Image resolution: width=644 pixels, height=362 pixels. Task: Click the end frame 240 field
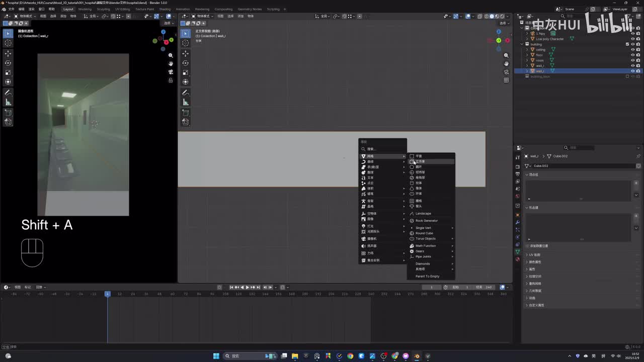485,287
